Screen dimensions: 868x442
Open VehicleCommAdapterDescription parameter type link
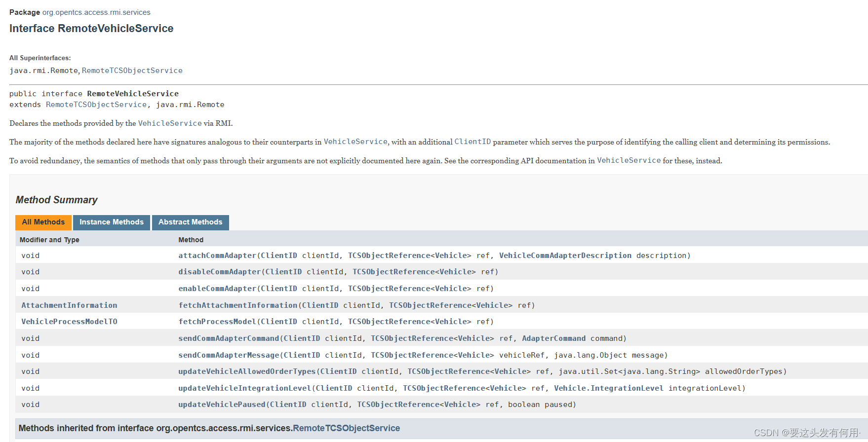click(565, 256)
